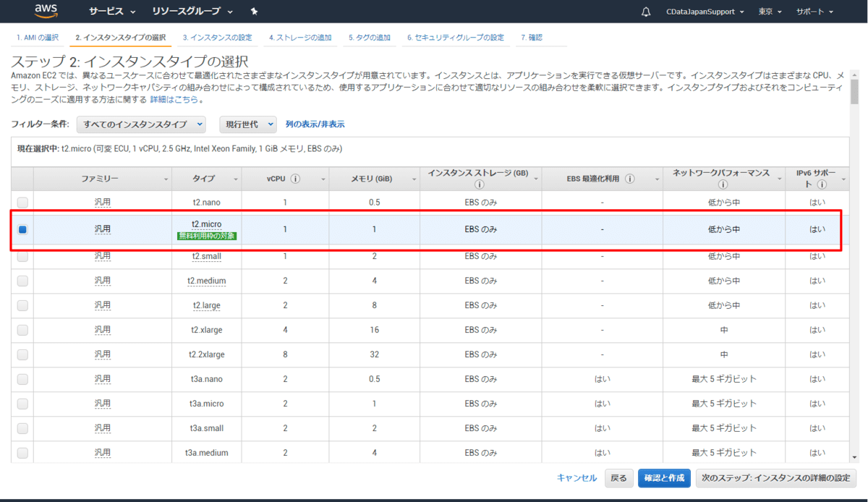Go to the 2. インスタンスタイプの選択 tab
868x502 pixels.
[x=120, y=37]
